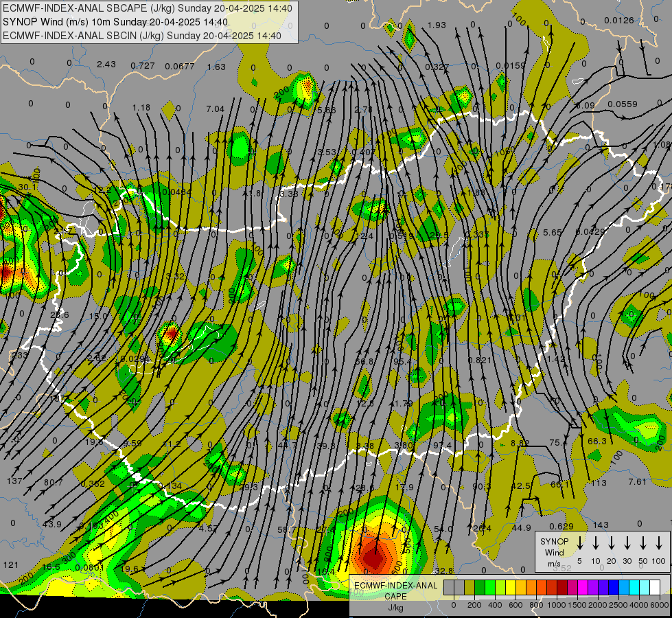
Task: Click the 50 m/s wind arrow in the legend
Action: click(643, 542)
